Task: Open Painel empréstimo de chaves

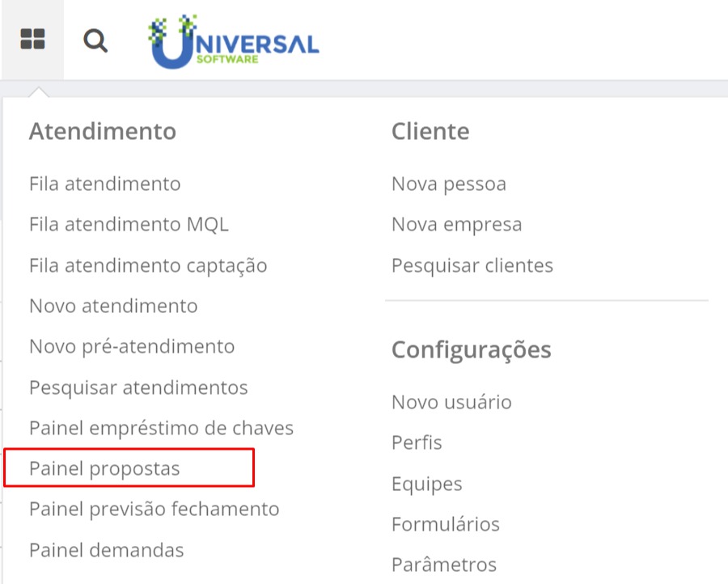Action: (x=161, y=428)
